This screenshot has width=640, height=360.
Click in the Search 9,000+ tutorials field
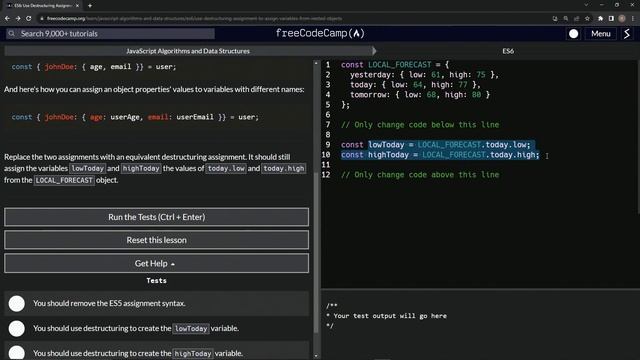coord(110,33)
